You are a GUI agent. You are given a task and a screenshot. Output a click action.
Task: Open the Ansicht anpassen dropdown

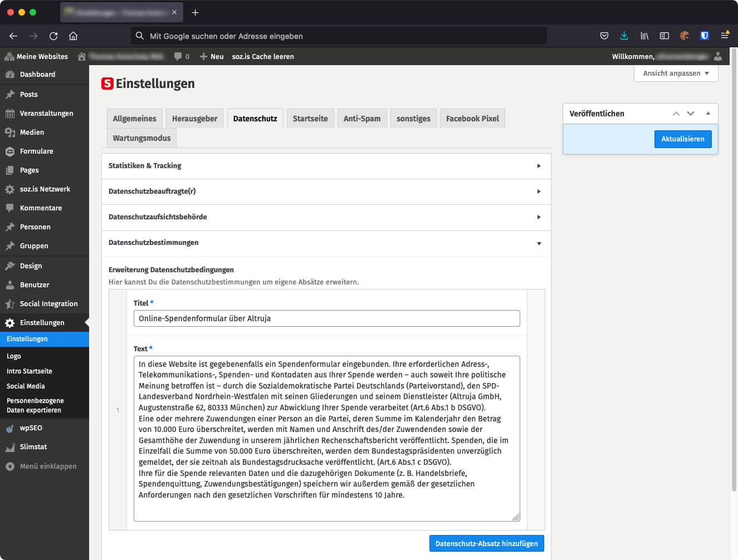(x=676, y=73)
